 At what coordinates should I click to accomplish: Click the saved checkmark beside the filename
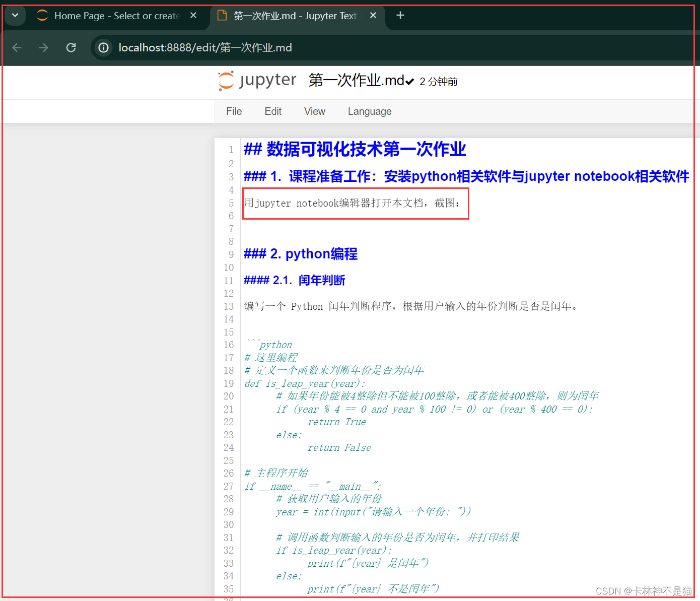tap(409, 82)
